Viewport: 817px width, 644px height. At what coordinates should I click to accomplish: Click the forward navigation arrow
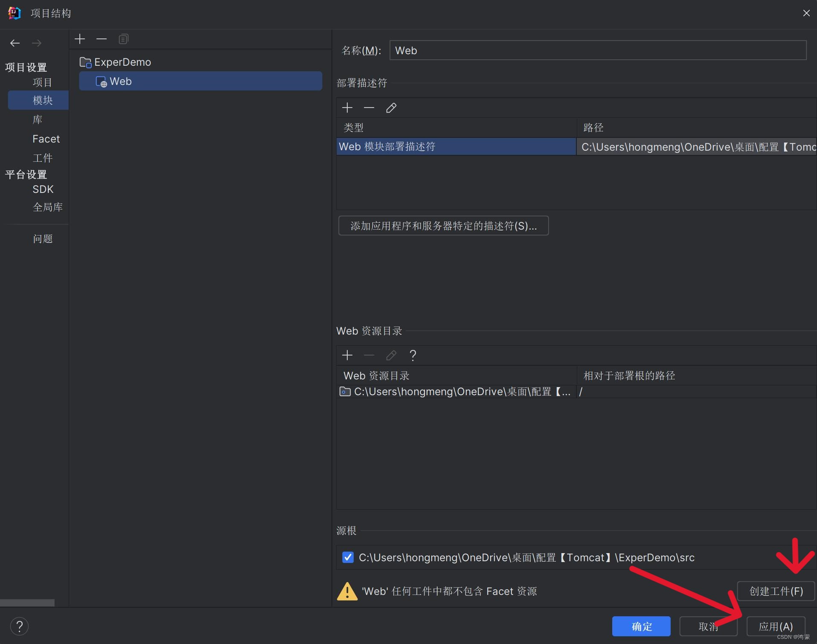(37, 43)
